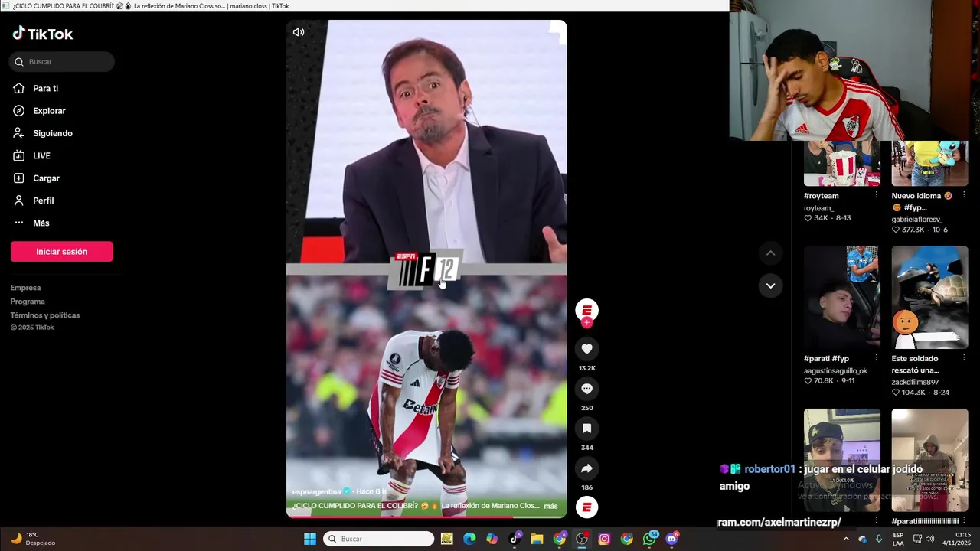Save the video with the bookmark icon
Image resolution: width=980 pixels, height=551 pixels.
click(587, 429)
